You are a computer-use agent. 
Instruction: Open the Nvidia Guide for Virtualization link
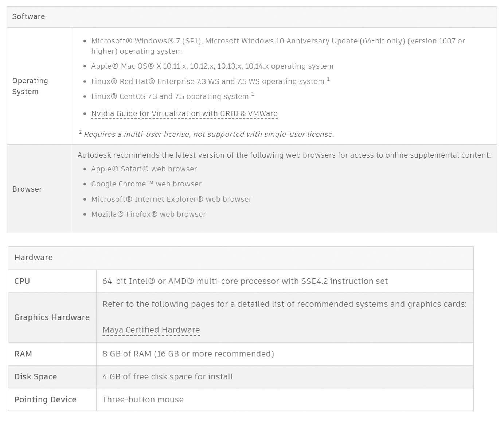point(184,113)
